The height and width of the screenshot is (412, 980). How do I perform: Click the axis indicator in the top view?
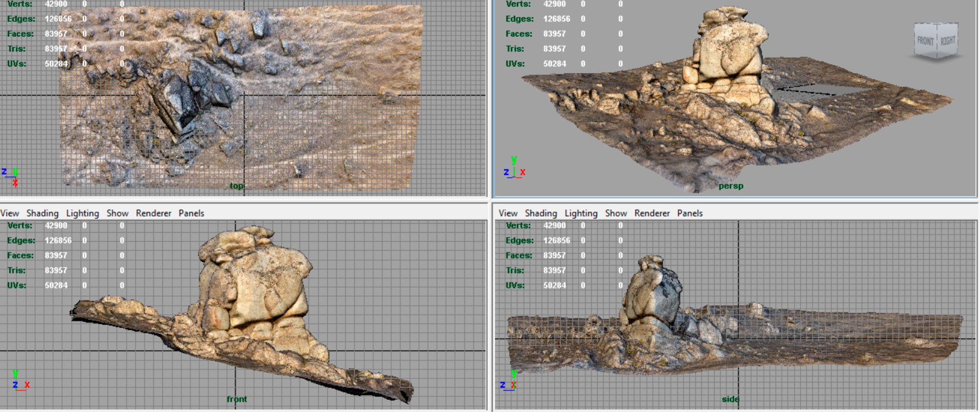[11, 177]
